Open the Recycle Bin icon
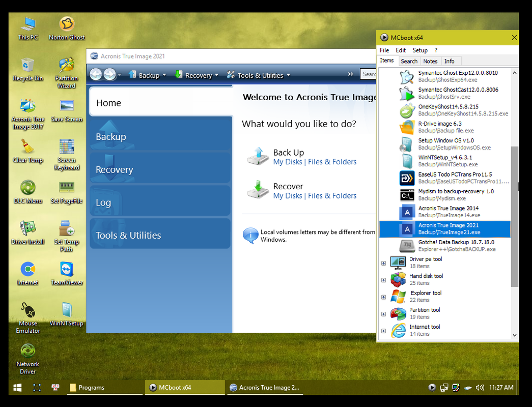532x407 pixels. click(28, 70)
